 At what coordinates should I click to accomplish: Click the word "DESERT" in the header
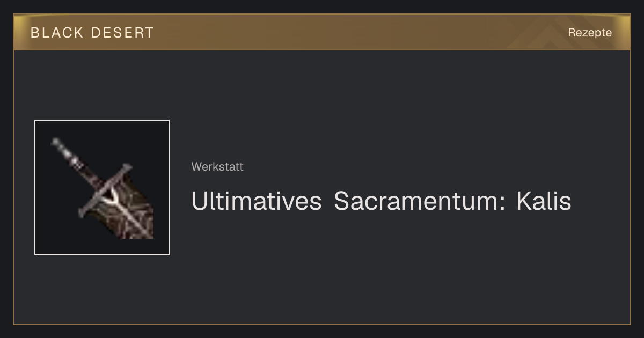click(122, 33)
